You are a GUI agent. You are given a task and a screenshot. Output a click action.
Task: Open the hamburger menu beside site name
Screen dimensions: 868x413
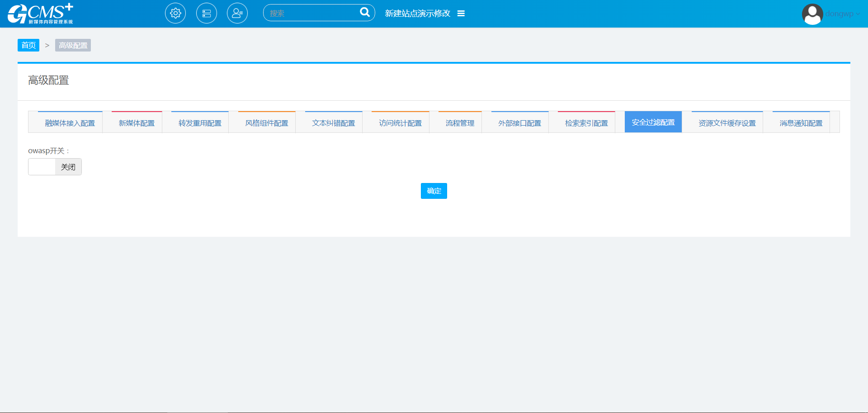click(461, 14)
